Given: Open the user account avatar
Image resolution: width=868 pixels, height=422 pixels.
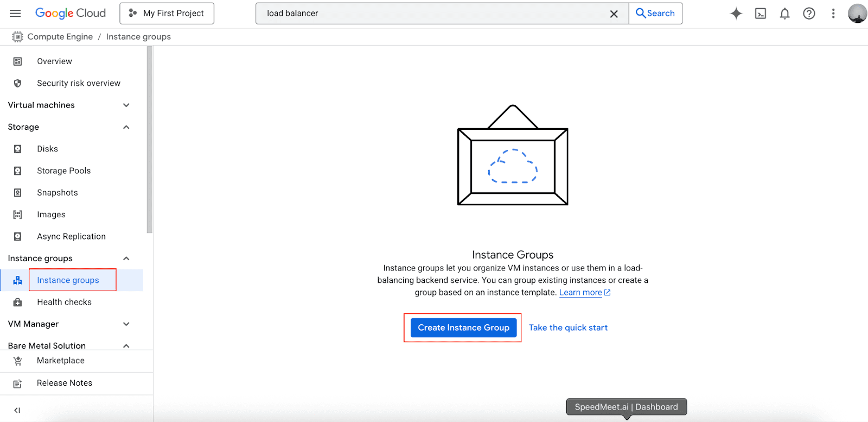Looking at the screenshot, I should [x=857, y=14].
